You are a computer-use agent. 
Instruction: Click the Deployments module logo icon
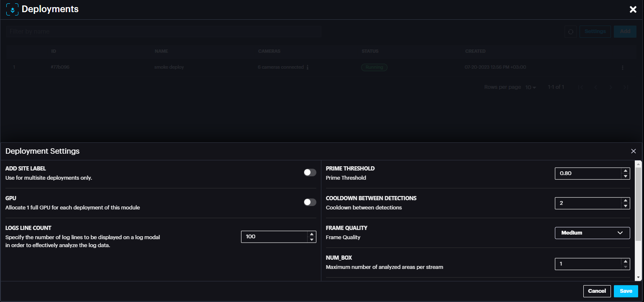click(x=13, y=10)
